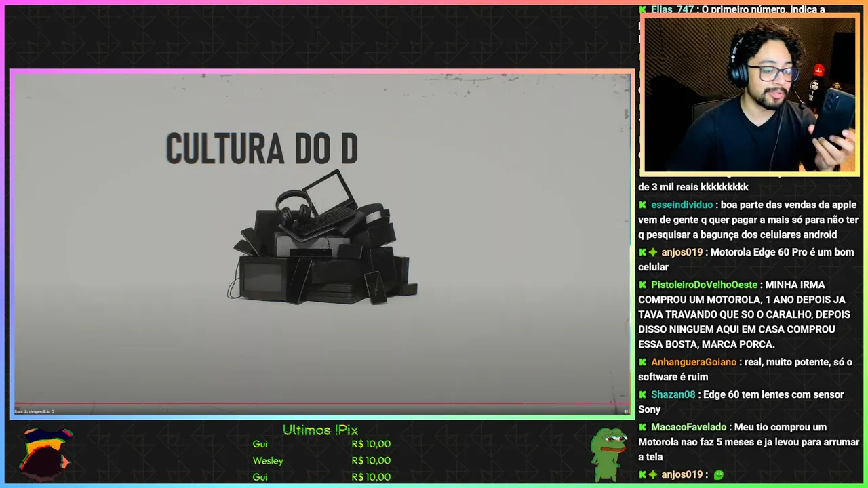Image resolution: width=868 pixels, height=488 pixels.
Task: Click the green emoji in anjos019's last message
Action: [719, 475]
